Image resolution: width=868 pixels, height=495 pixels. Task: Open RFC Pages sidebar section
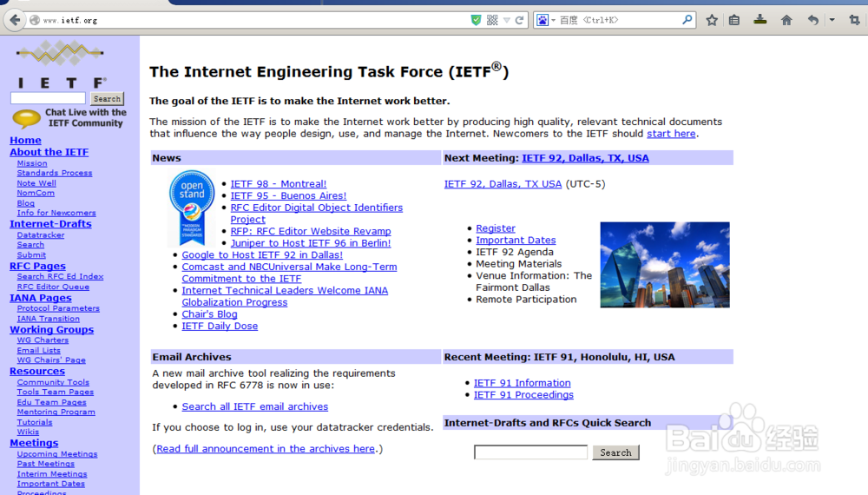coord(37,266)
